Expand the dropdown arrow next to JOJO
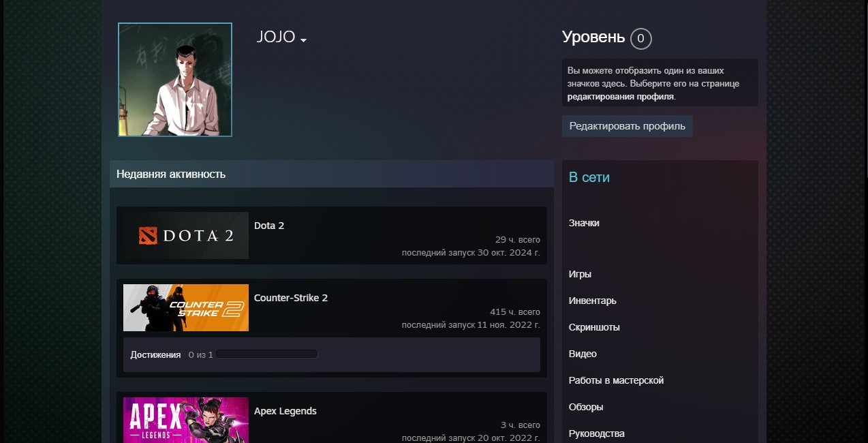868x443 pixels. 303,40
